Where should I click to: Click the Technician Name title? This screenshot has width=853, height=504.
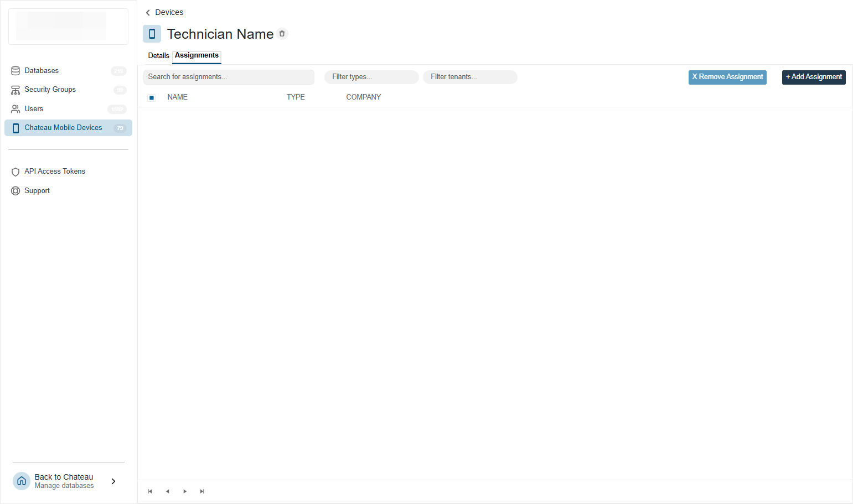tap(220, 34)
